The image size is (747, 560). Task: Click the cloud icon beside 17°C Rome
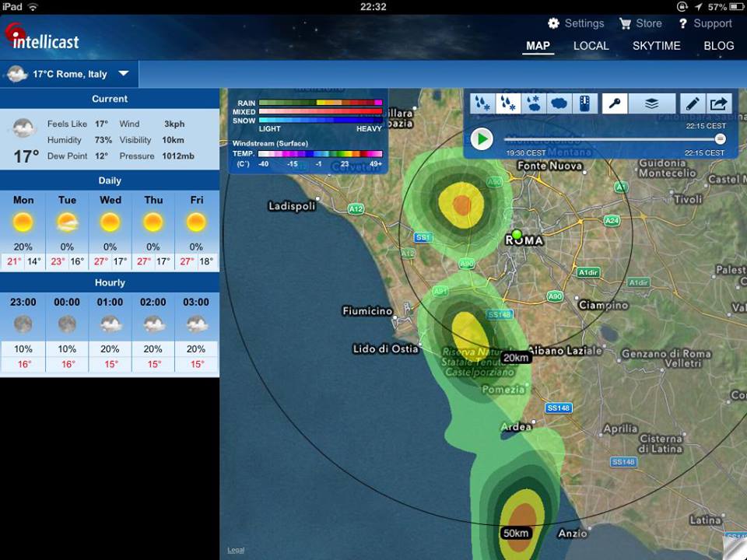point(17,74)
